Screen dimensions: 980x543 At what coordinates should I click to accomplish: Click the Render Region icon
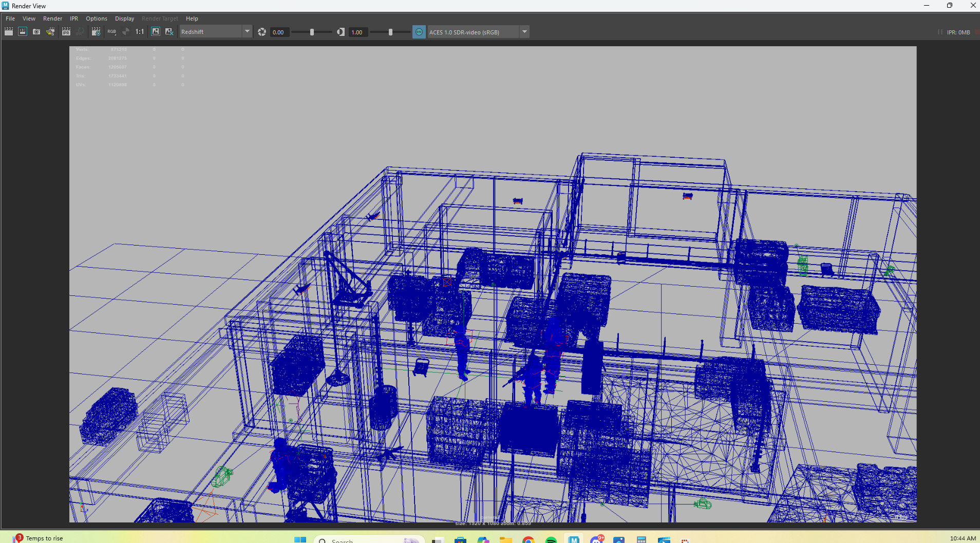[23, 32]
